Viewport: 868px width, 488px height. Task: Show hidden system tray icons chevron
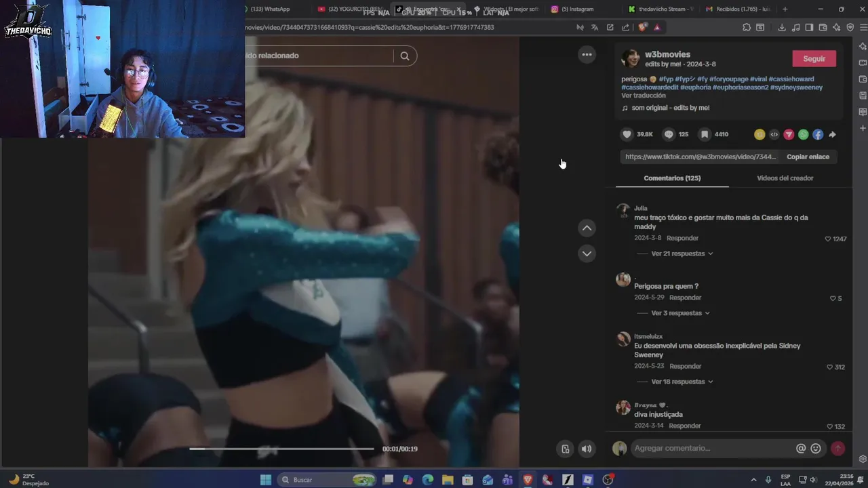(x=753, y=480)
